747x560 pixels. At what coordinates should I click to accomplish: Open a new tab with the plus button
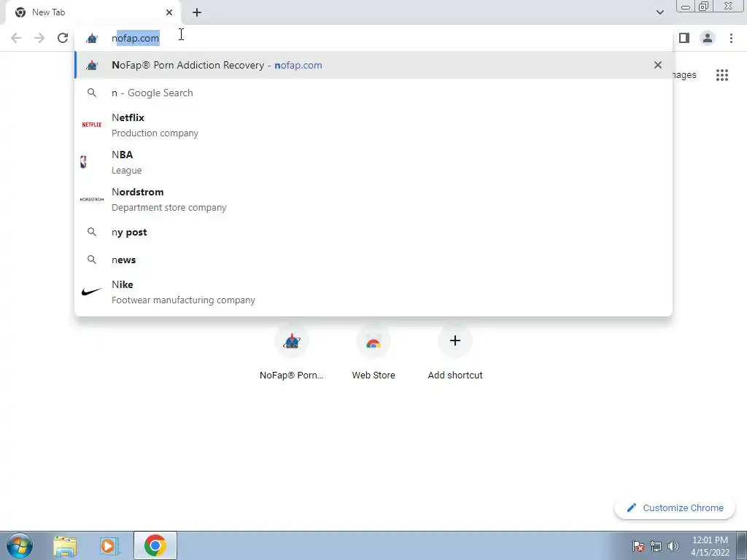[197, 12]
